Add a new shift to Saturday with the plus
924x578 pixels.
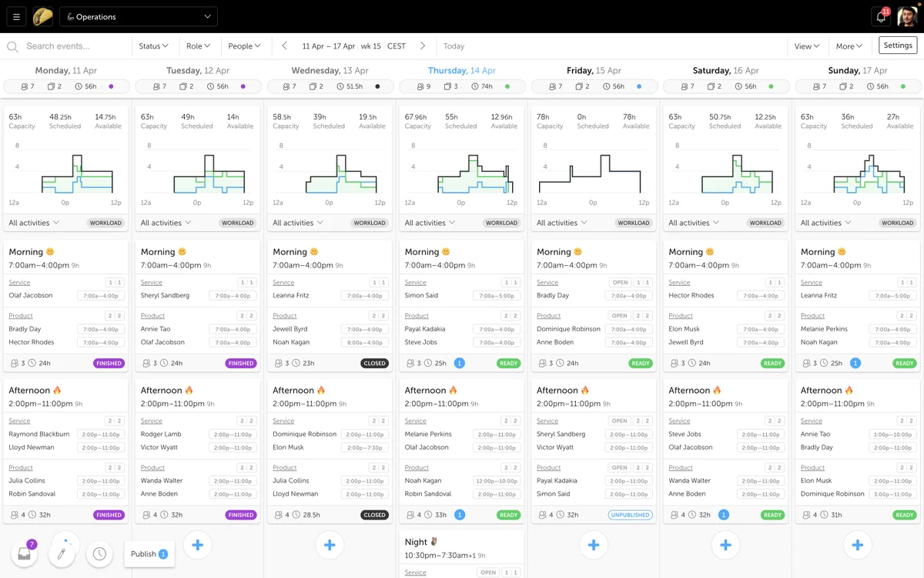[x=725, y=545]
